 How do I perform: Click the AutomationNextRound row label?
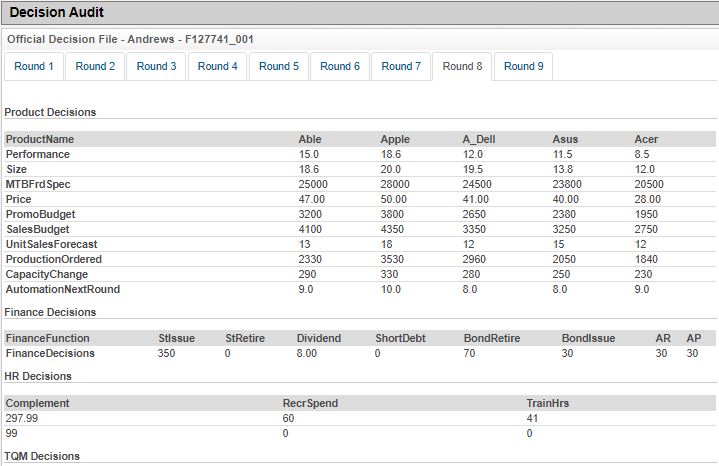(x=63, y=289)
